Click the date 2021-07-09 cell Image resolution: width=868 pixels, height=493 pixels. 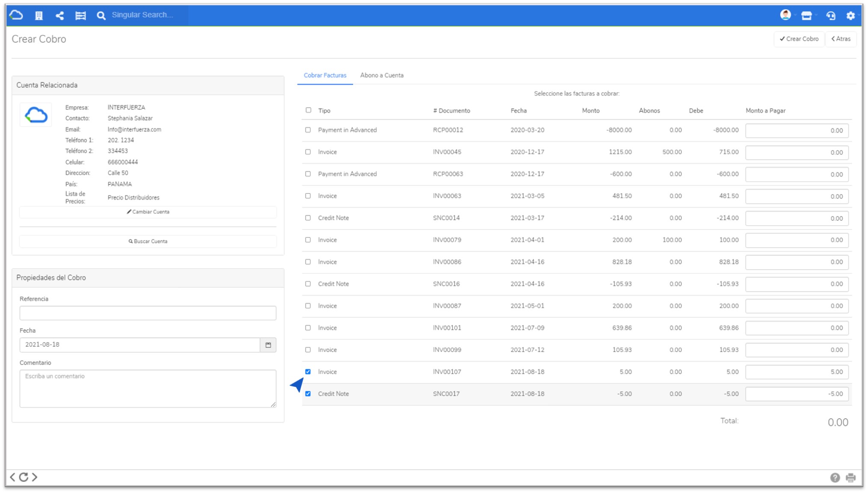[527, 328]
